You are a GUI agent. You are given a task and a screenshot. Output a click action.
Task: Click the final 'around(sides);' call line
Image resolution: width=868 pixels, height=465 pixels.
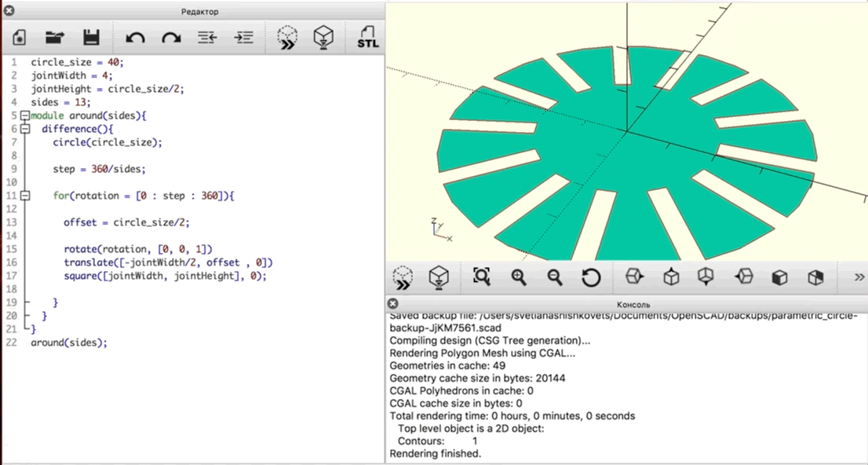[69, 342]
